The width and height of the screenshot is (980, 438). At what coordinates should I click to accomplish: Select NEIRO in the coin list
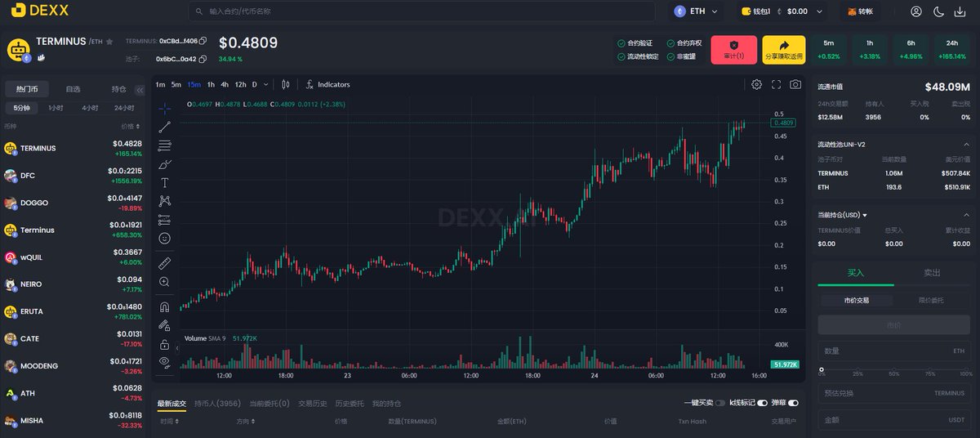click(73, 284)
